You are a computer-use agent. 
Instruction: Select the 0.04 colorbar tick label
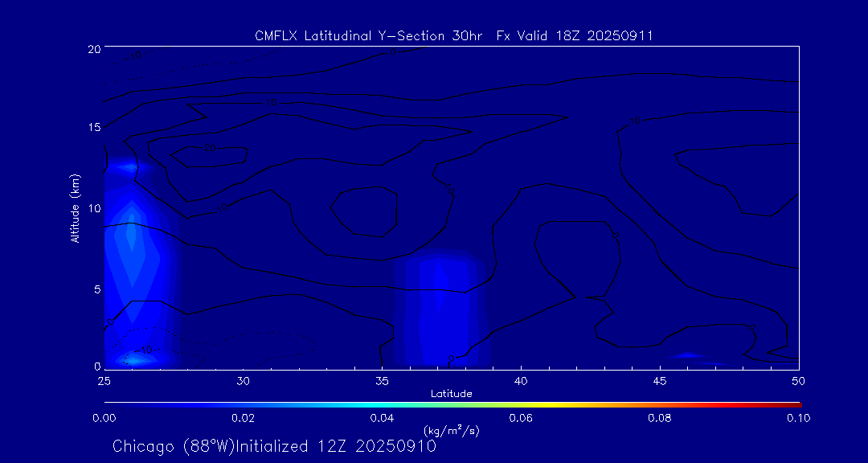(x=382, y=418)
